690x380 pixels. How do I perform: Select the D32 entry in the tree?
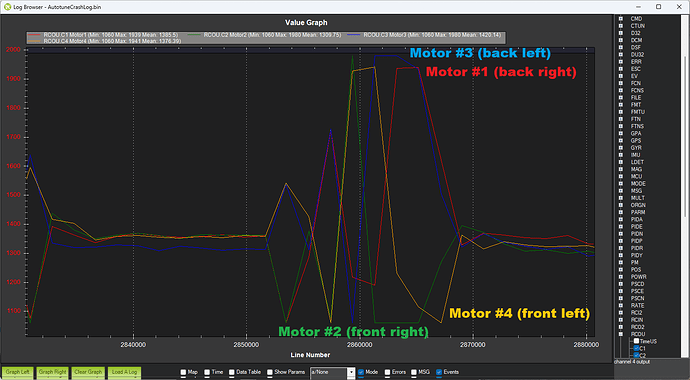click(x=635, y=33)
